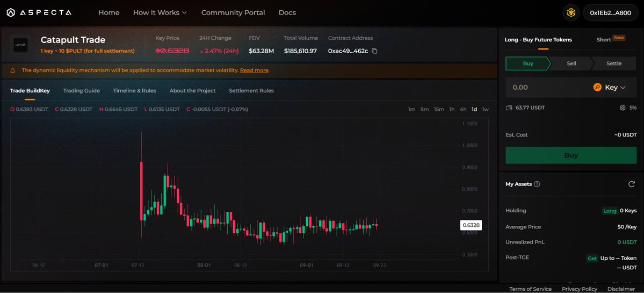Open Timeline & Rules tab
The image size is (644, 293).
135,90
